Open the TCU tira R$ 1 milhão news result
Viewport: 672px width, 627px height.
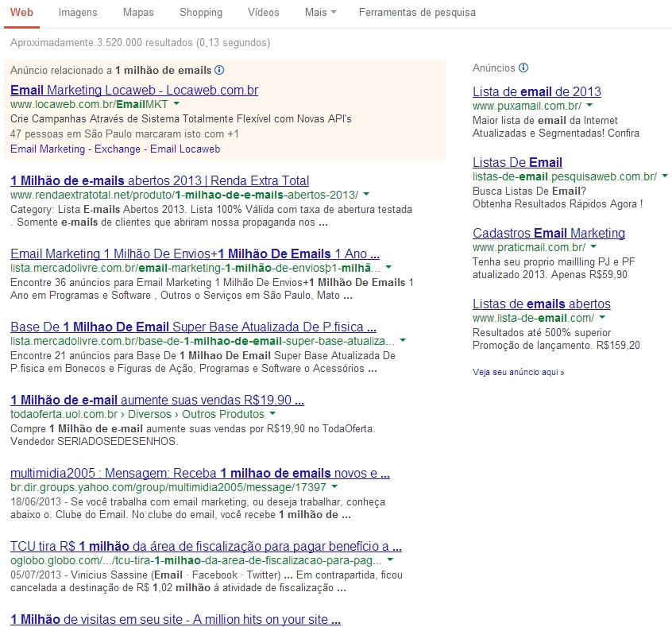point(205,546)
